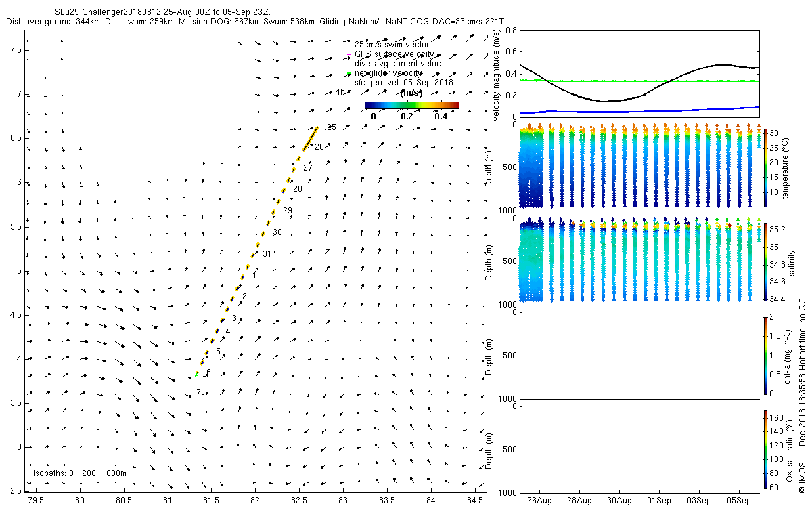Click the '79.5' longitude tick on the map

point(36,499)
